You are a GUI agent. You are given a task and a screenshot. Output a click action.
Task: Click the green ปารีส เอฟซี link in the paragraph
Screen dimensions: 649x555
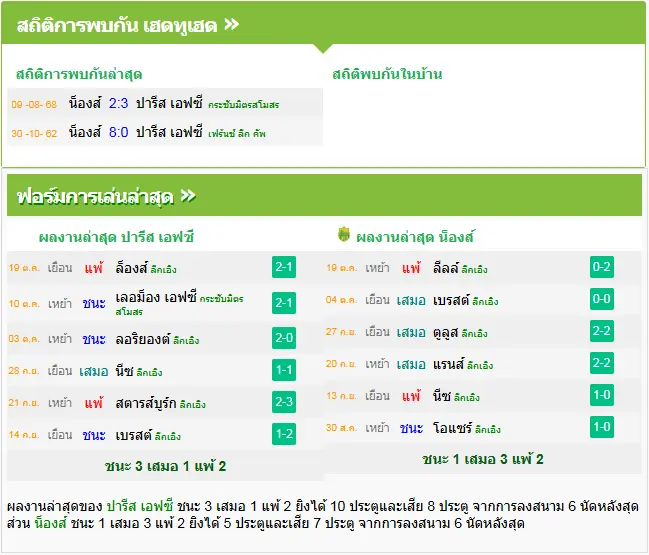tap(139, 506)
